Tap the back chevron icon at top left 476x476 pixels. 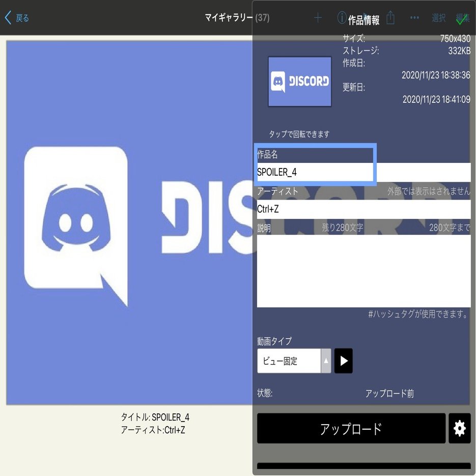7,17
